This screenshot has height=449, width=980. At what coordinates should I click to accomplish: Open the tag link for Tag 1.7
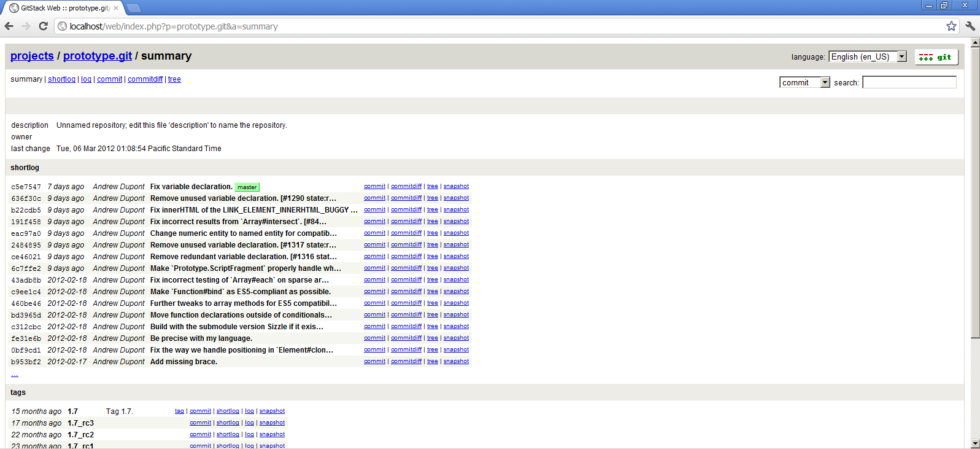(x=179, y=411)
